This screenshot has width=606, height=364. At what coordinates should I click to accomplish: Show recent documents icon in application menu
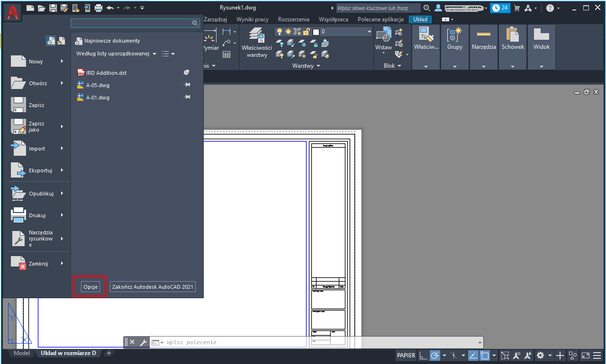click(x=51, y=41)
